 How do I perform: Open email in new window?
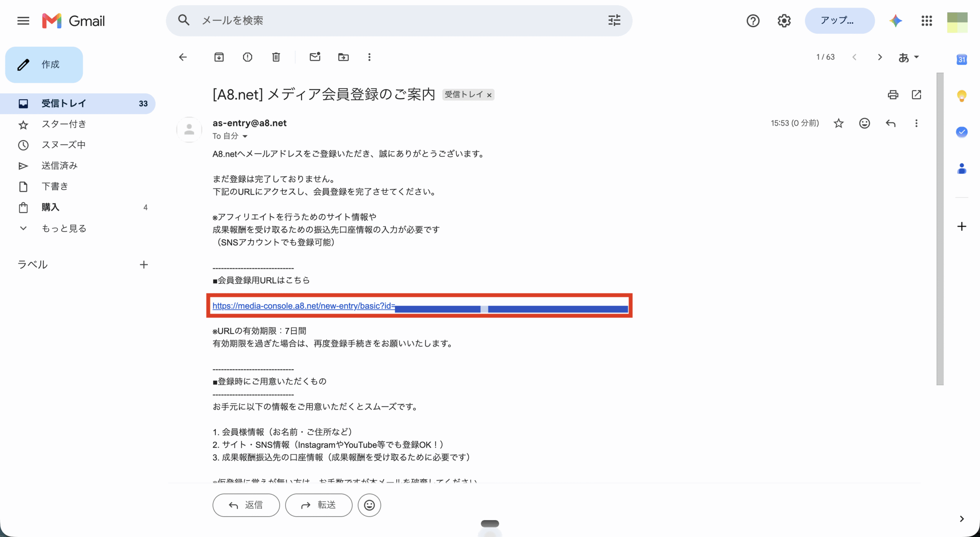click(916, 95)
